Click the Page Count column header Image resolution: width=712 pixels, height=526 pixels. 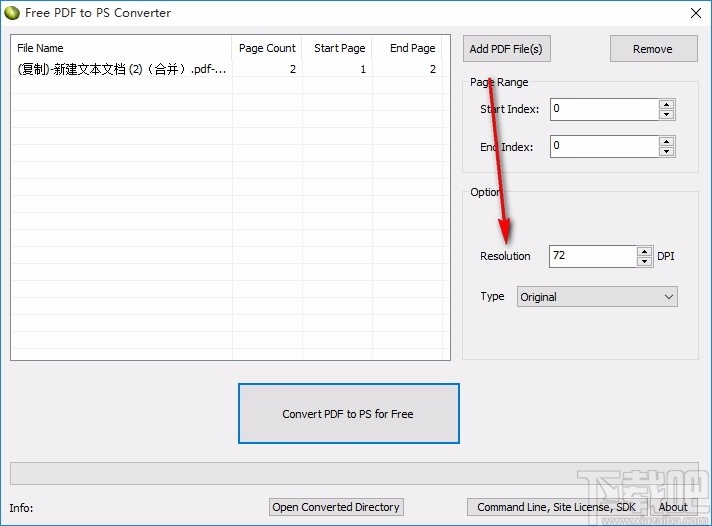(267, 48)
